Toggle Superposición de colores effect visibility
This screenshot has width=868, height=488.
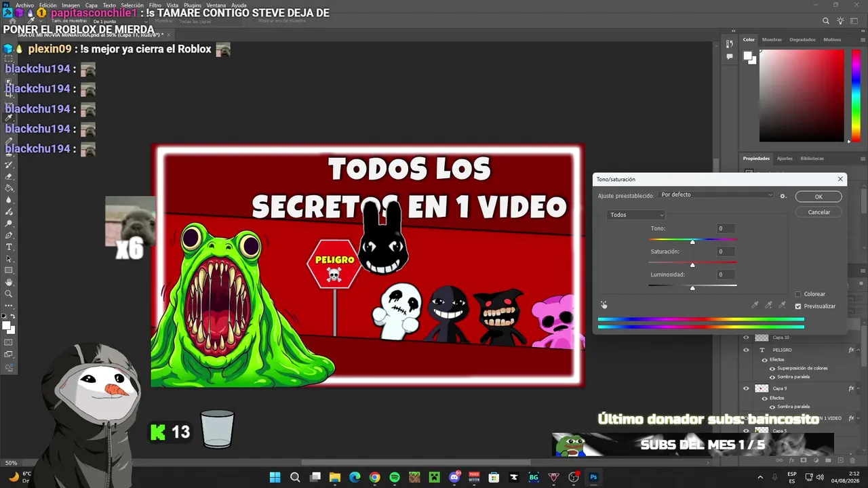[772, 368]
